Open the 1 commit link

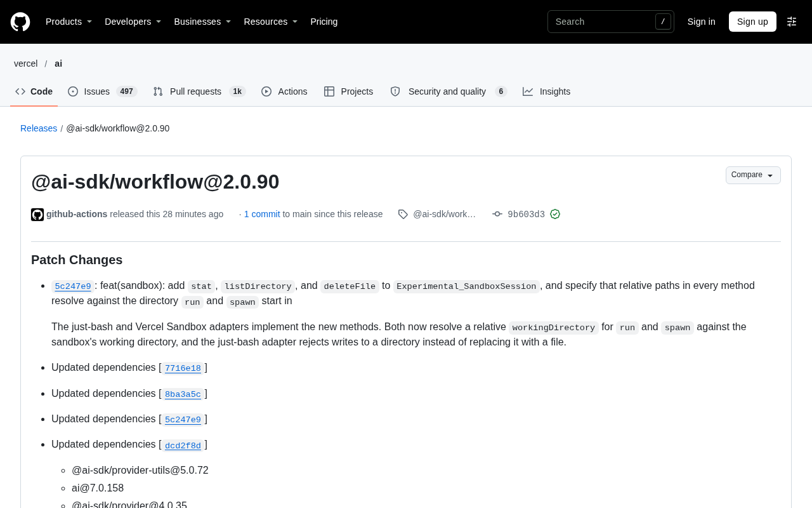click(262, 214)
